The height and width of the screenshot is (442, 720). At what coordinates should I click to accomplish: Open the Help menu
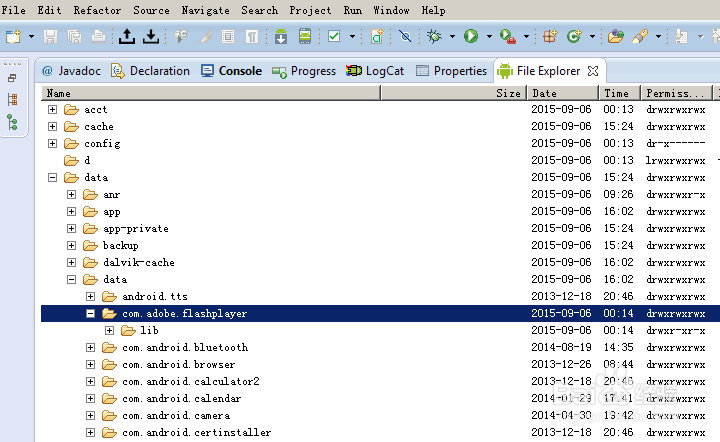(x=433, y=10)
